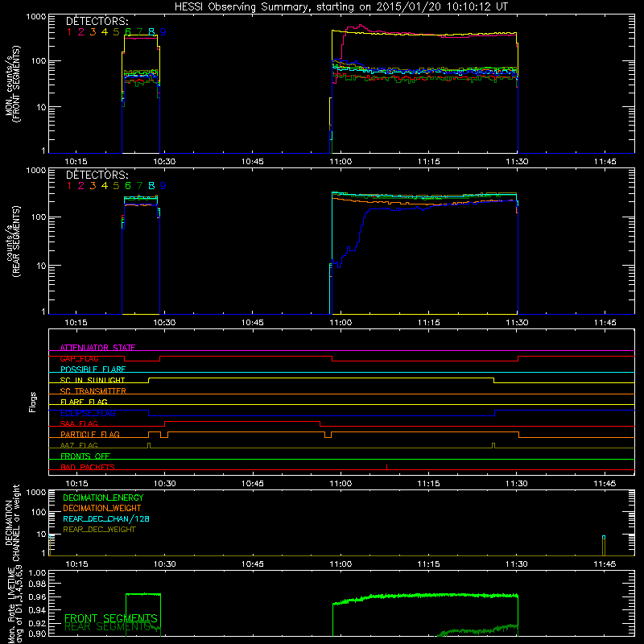Click the DECIMATION_WEIGHT legend entry

tap(102, 508)
